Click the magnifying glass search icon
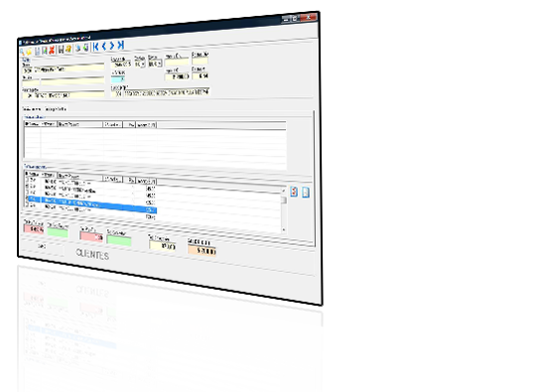536x392 pixels. click(x=22, y=52)
